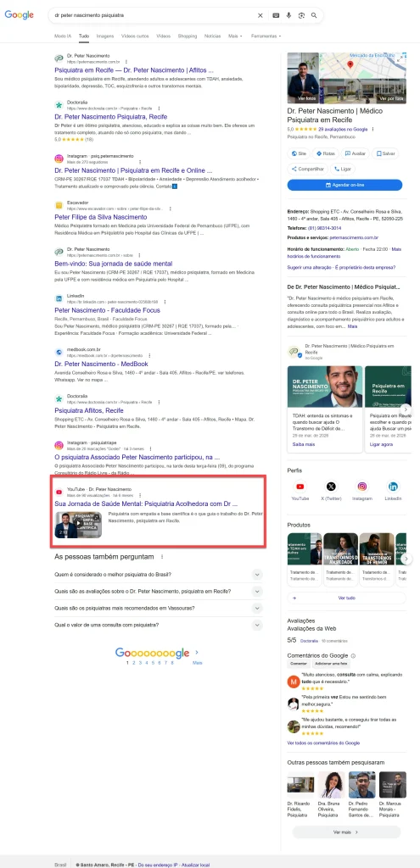Open 'Dr. Peter Nascimento - MedBook' link

[102, 364]
